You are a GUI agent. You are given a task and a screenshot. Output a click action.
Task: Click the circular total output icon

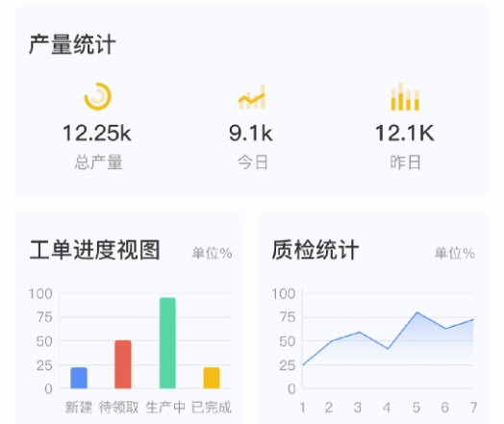click(x=98, y=96)
